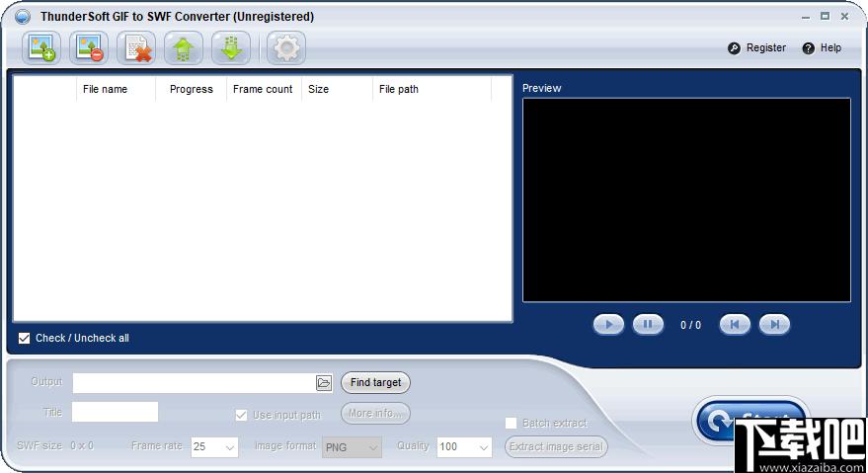The width and height of the screenshot is (868, 473).
Task: Open the Help link text
Action: click(x=830, y=47)
